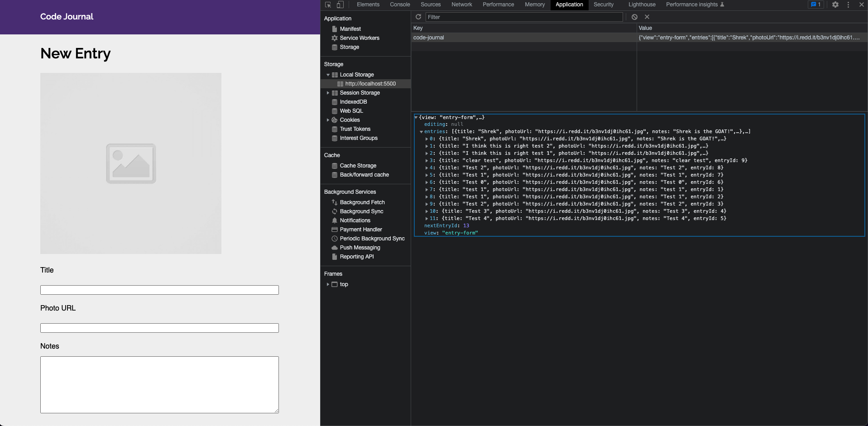Open Web SQL storage item
This screenshot has width=868, height=426.
(x=351, y=111)
